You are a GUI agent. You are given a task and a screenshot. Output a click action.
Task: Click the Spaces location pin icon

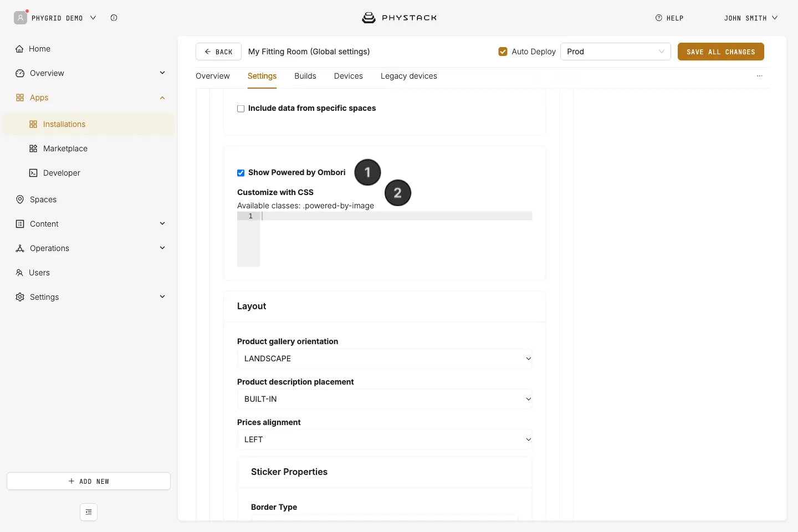pyautogui.click(x=20, y=199)
